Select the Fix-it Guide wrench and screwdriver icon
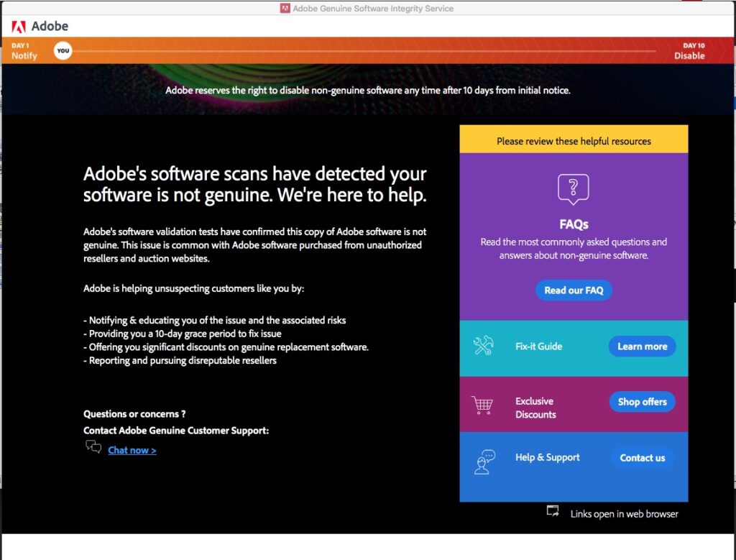 click(x=482, y=346)
